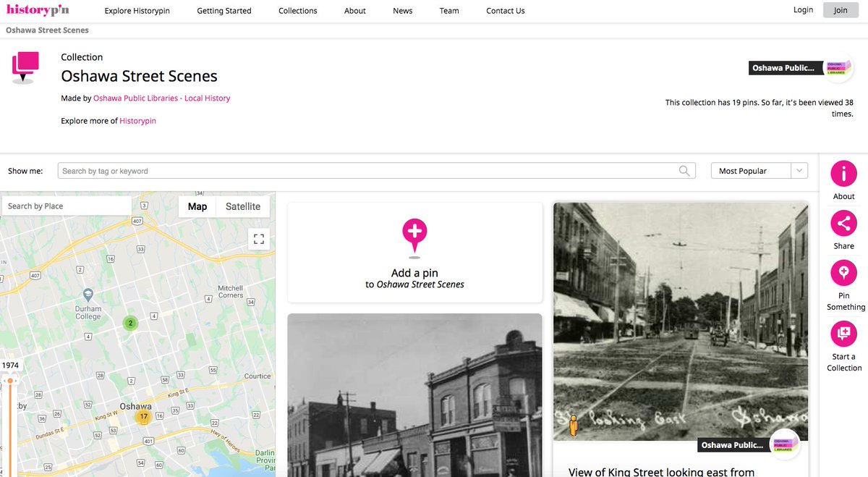Click the Search by Place field

(67, 206)
